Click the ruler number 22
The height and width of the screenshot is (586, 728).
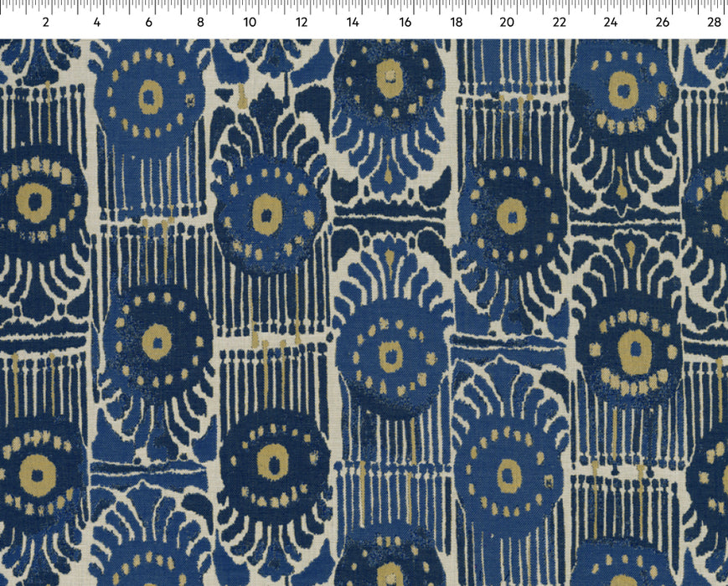pos(559,23)
